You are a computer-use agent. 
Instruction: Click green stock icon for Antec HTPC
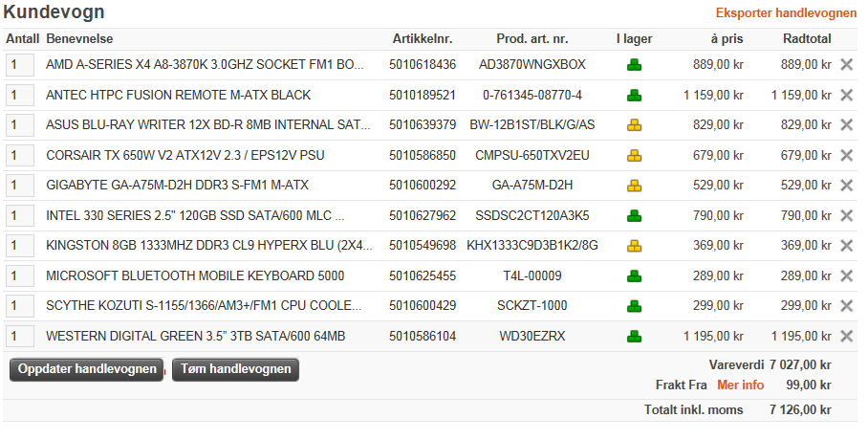pyautogui.click(x=635, y=96)
